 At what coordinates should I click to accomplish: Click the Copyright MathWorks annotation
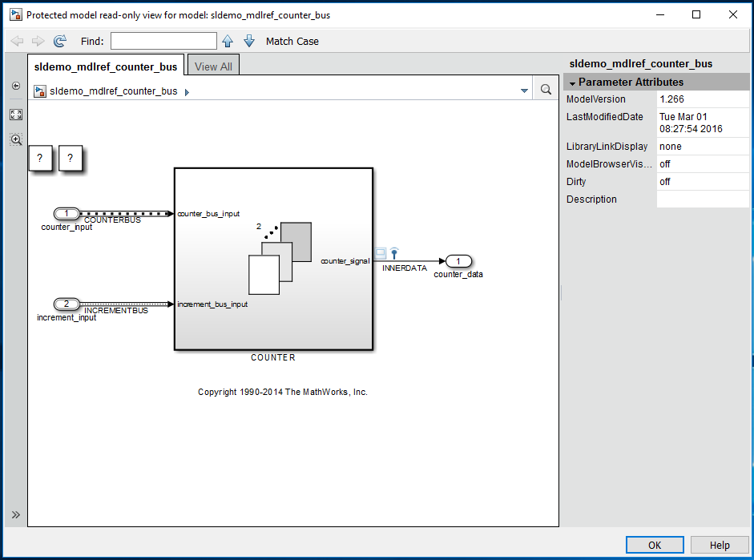(283, 392)
